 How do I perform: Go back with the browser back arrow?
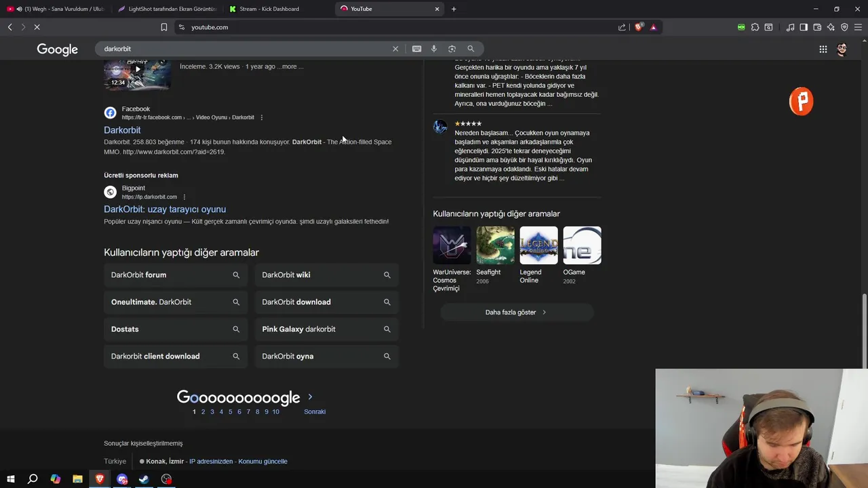click(9, 27)
